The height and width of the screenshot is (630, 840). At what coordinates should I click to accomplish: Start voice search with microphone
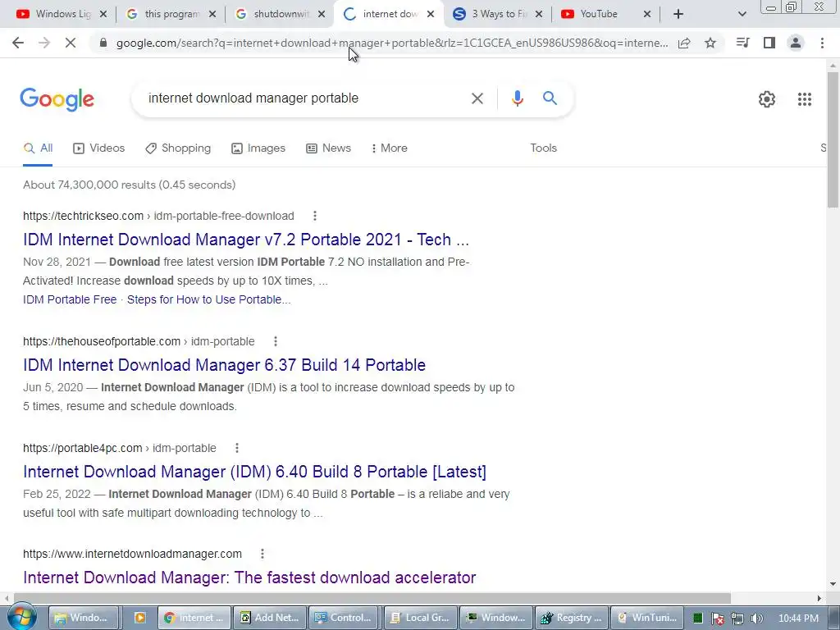coord(517,98)
